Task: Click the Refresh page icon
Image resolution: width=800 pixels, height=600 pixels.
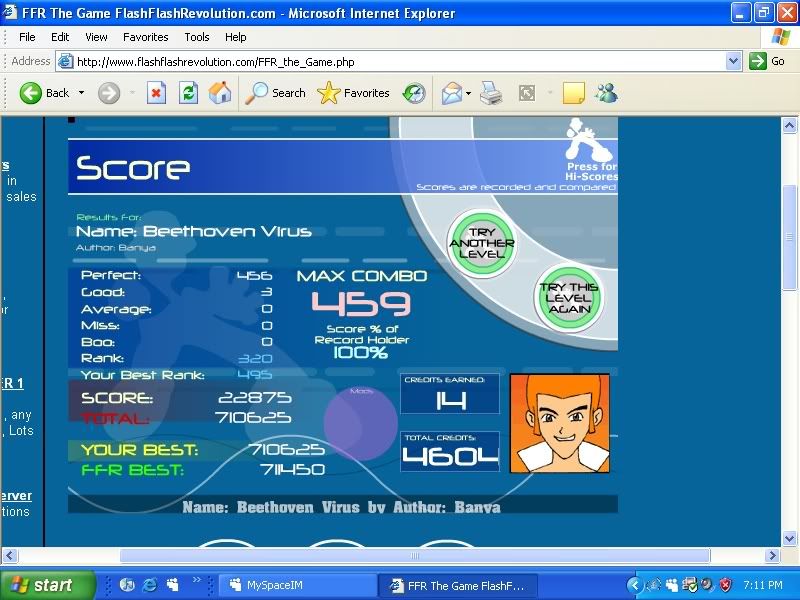Action: click(188, 93)
